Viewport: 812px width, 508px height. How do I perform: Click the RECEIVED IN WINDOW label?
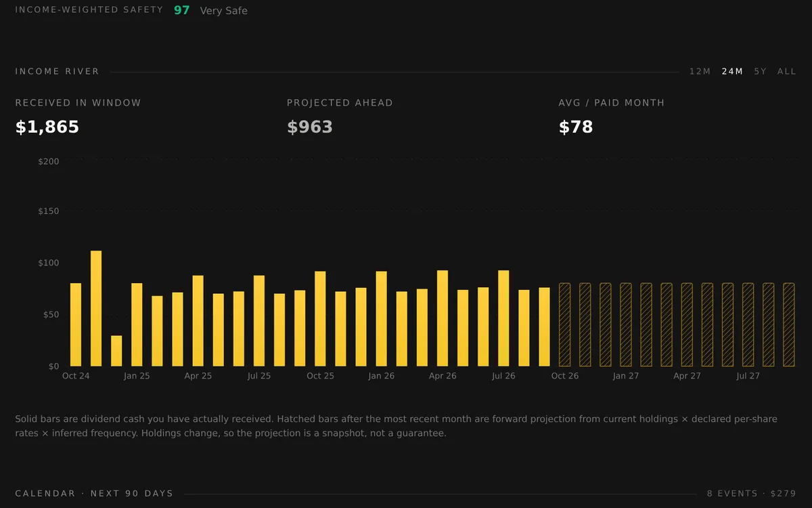(78, 103)
